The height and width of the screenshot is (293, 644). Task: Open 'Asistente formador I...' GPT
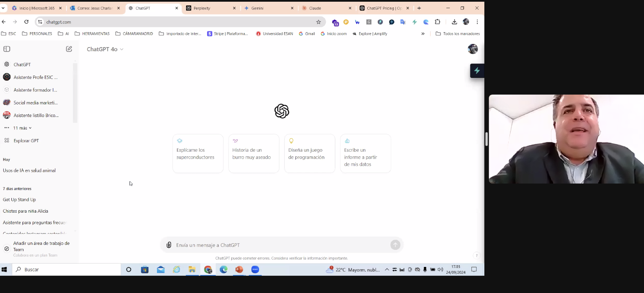click(36, 90)
